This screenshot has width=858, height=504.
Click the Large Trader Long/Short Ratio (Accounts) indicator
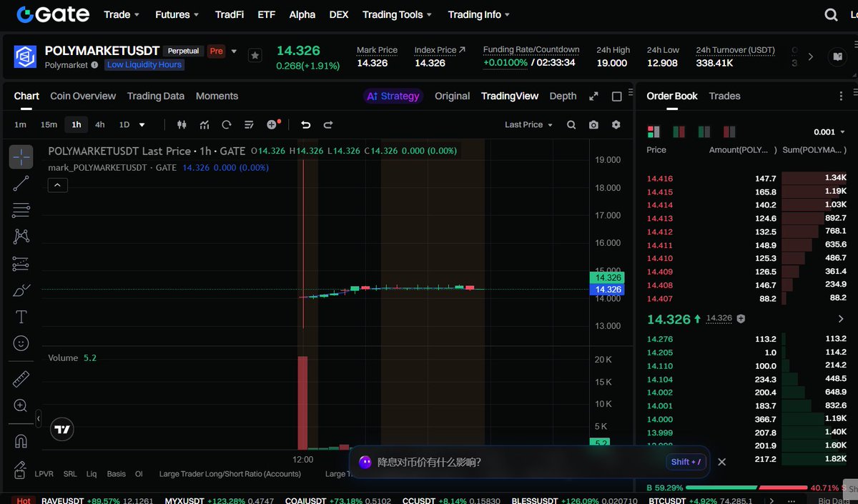click(x=230, y=473)
